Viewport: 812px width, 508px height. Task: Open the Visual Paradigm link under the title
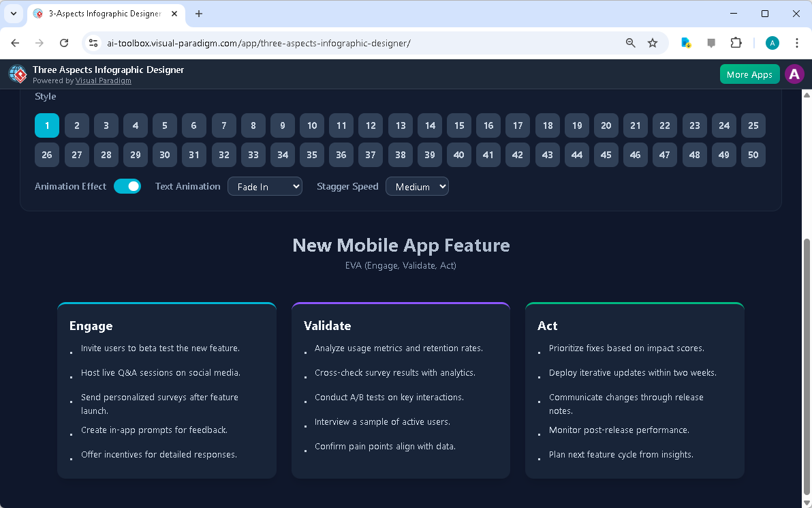[x=103, y=80]
